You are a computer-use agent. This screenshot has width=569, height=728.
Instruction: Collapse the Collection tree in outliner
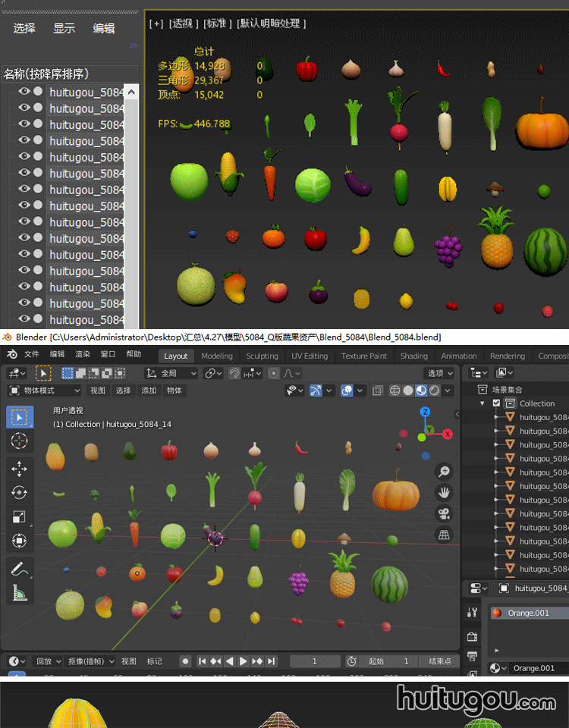click(482, 403)
